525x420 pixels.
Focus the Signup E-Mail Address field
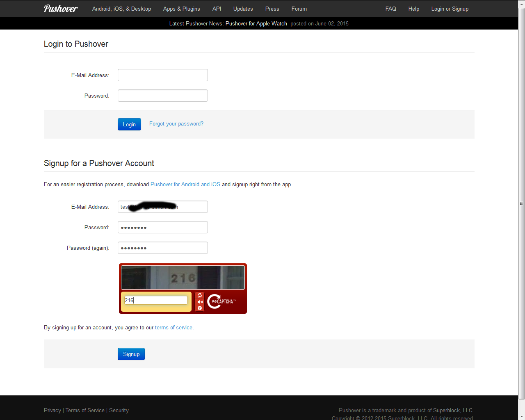click(163, 207)
